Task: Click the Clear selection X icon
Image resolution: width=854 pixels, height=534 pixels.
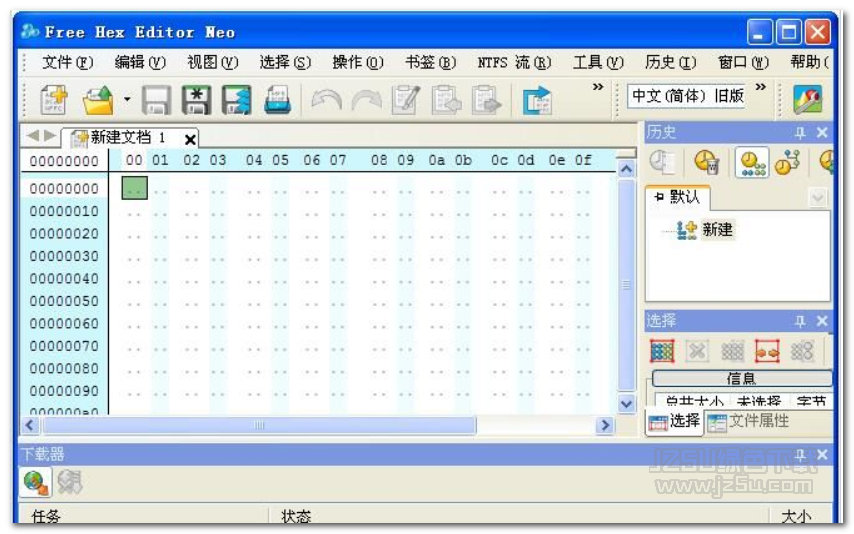Action: tap(697, 351)
